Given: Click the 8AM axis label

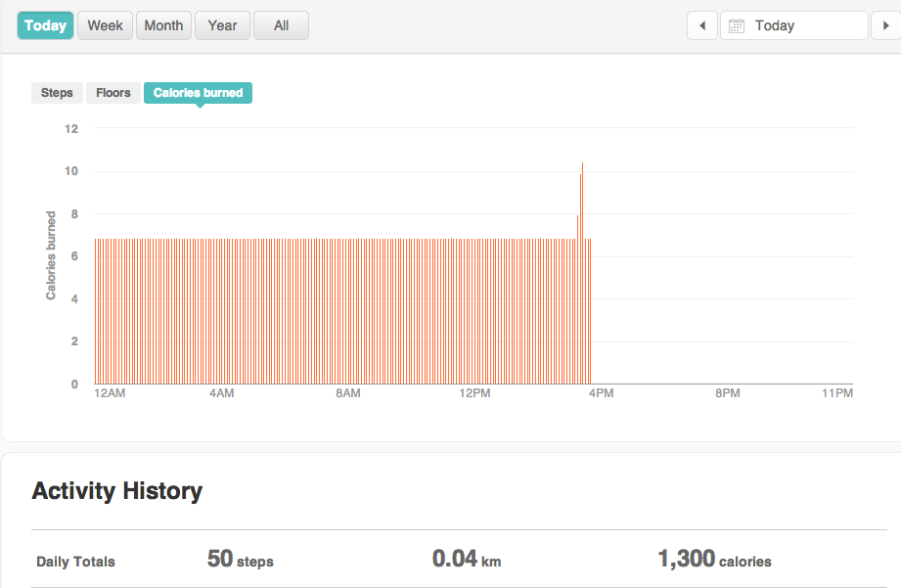Looking at the screenshot, I should (348, 393).
